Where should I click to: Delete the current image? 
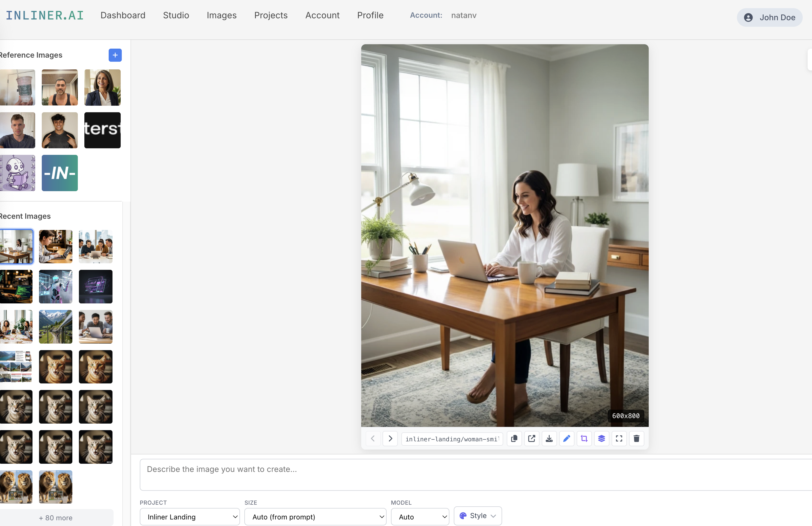click(637, 439)
